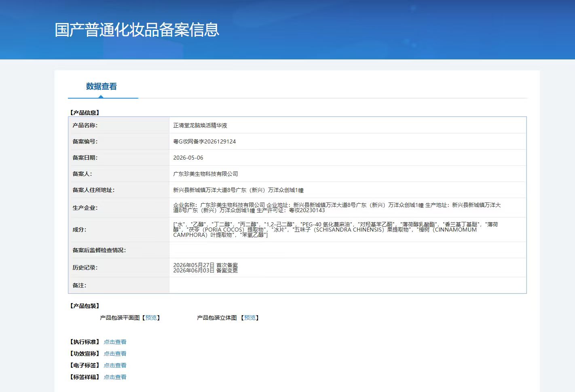
Task: Click the 备案人 row label
Action: (x=82, y=174)
